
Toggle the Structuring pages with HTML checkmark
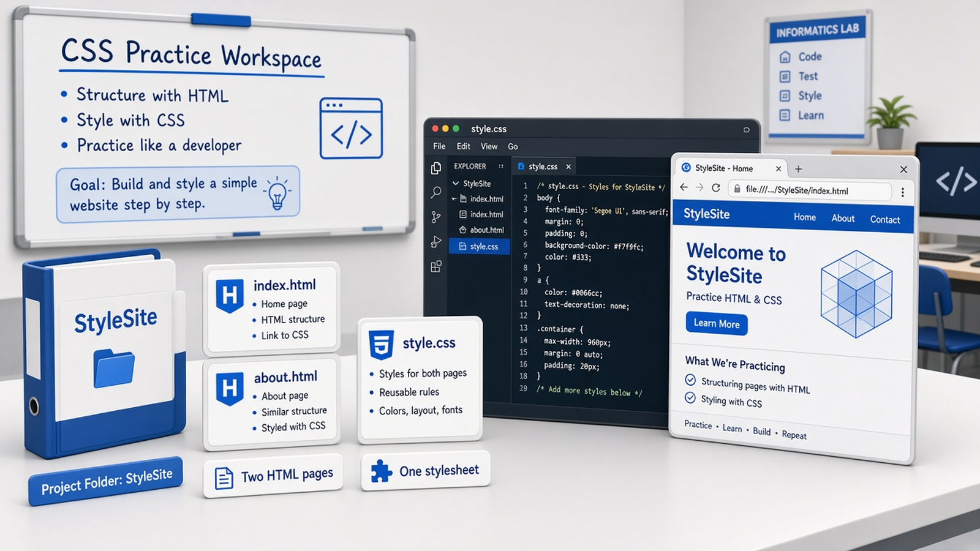pyautogui.click(x=690, y=380)
